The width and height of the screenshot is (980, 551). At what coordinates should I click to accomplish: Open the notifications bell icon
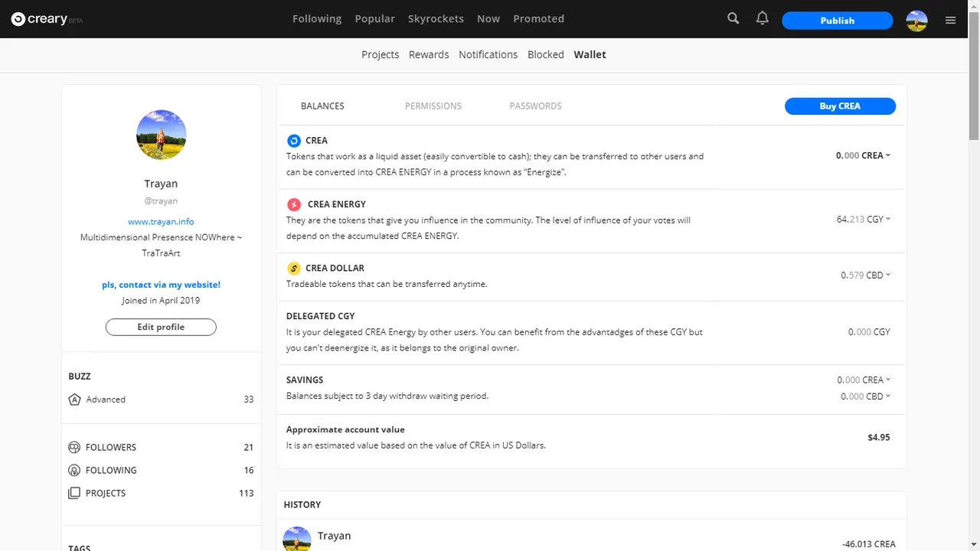762,18
